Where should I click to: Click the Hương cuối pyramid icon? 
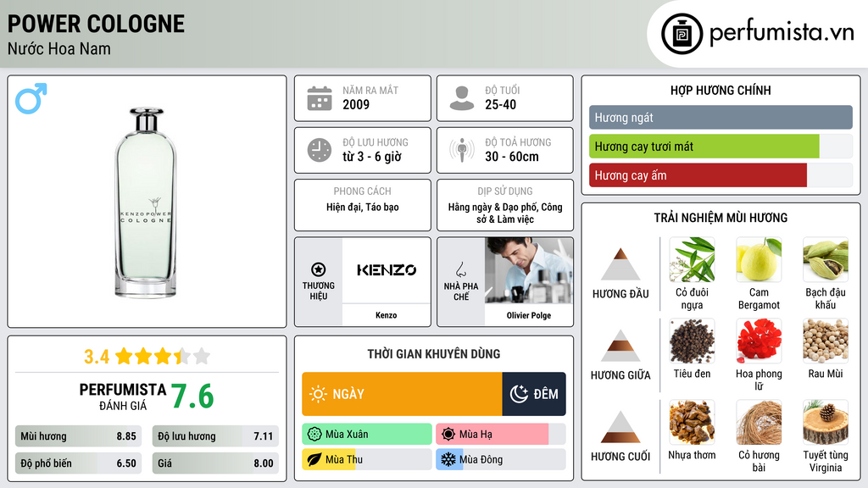coord(620,427)
